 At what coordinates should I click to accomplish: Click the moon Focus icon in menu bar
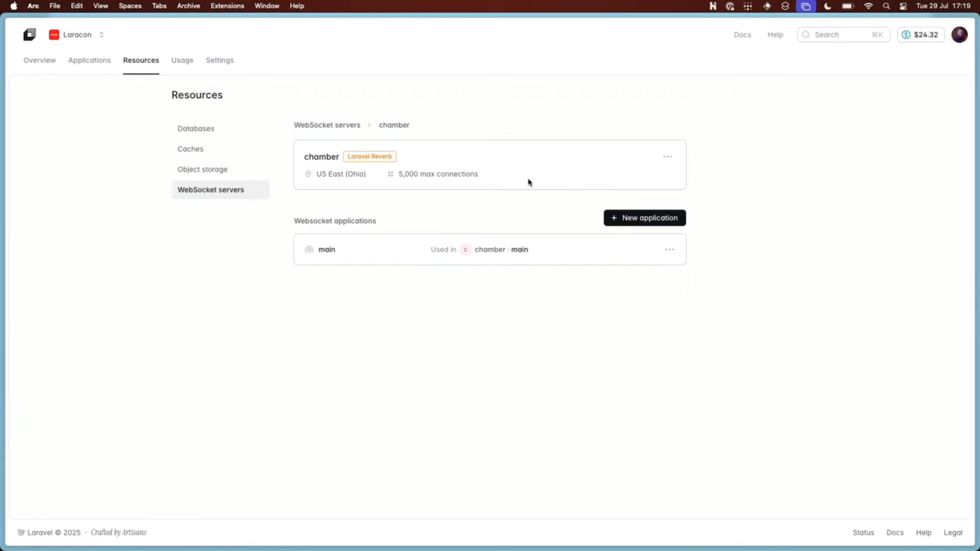pyautogui.click(x=827, y=6)
